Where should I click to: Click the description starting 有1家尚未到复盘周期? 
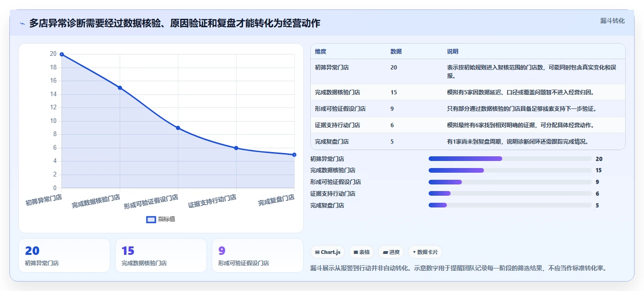click(x=518, y=142)
